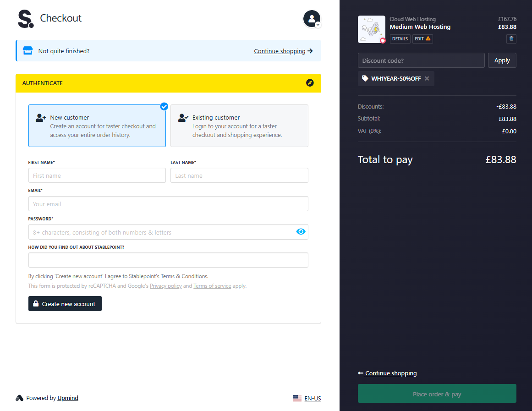Click the VAT (0%) label
Viewport: 532px width, 411px height.
[369, 131]
